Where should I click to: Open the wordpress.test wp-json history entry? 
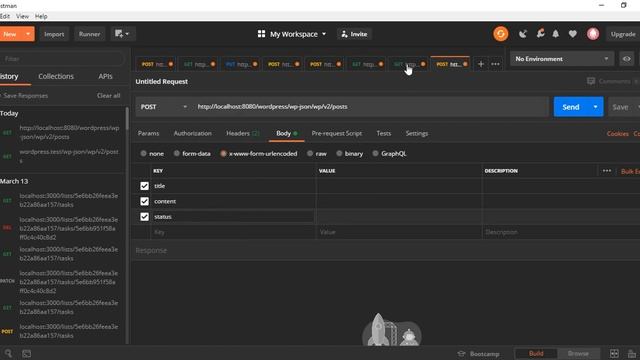coord(69,156)
